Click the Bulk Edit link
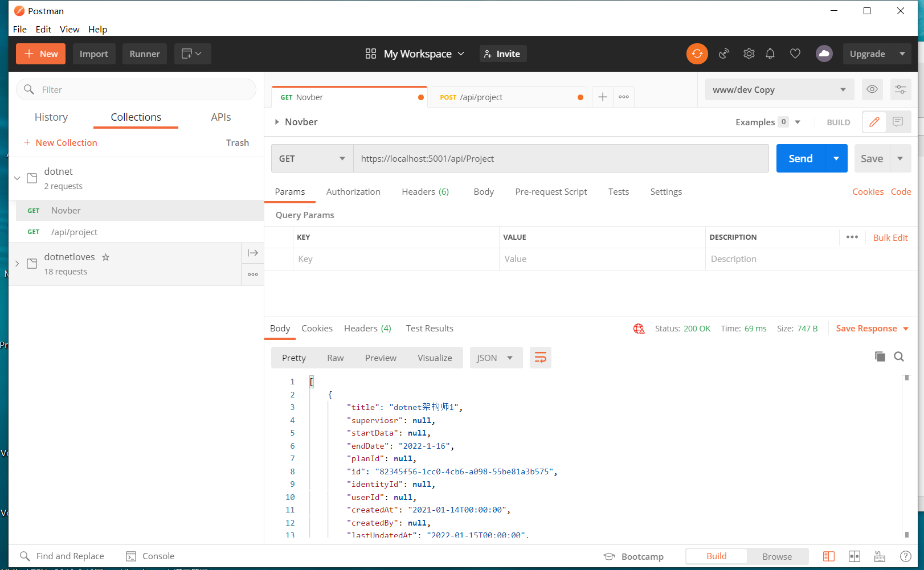This screenshot has width=924, height=570. point(890,237)
